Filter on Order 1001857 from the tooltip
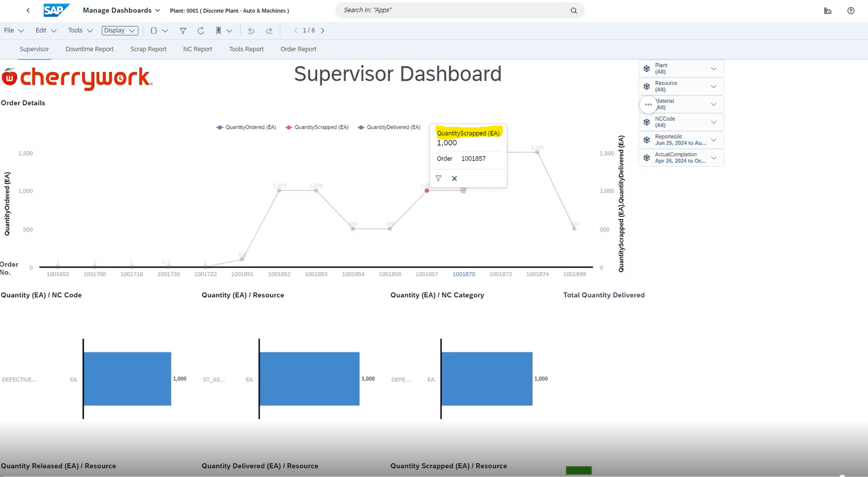 pos(438,178)
